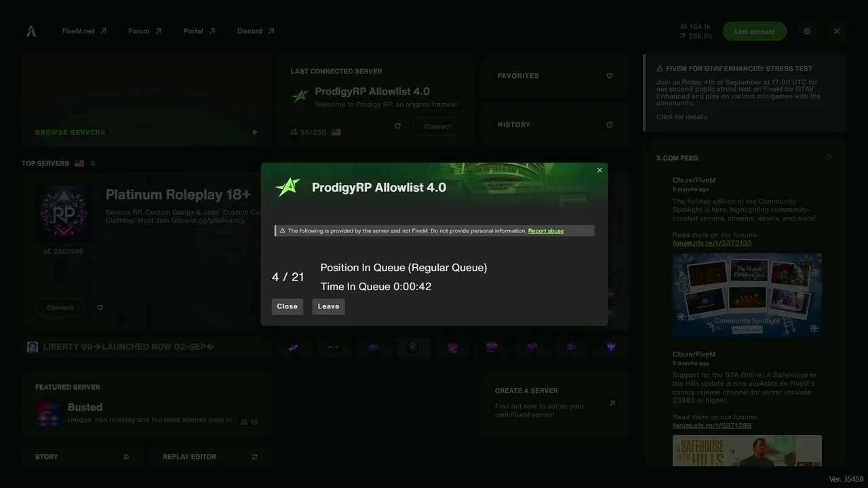This screenshot has width=868, height=488.
Task: Select the highlighted fourth server icon in the strip
Action: click(x=412, y=347)
